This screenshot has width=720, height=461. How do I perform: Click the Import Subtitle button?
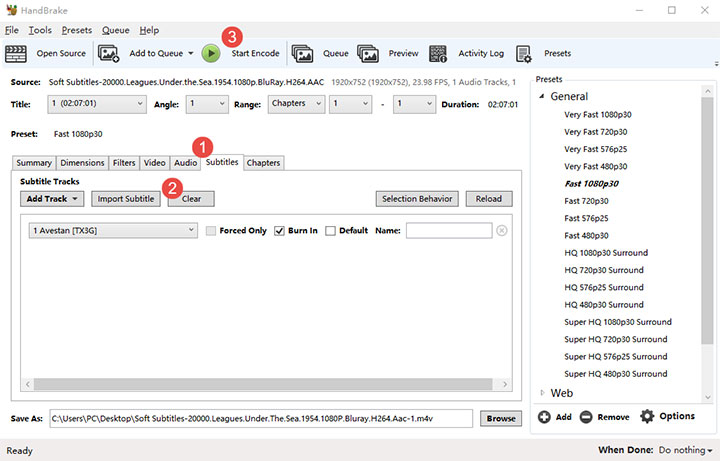(126, 199)
